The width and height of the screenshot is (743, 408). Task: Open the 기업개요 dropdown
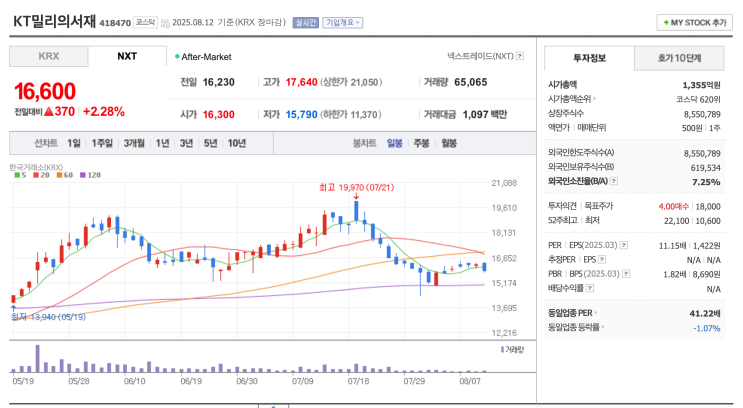tap(343, 22)
